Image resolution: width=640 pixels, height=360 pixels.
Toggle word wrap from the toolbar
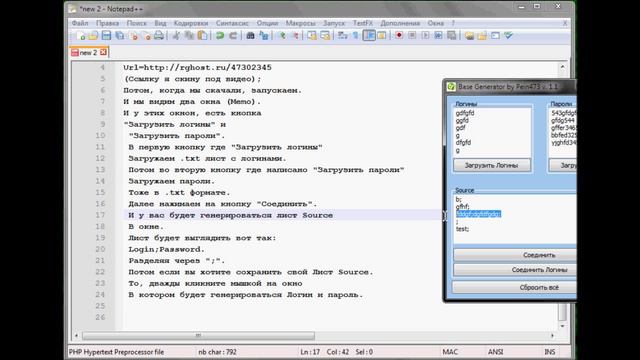(342, 36)
